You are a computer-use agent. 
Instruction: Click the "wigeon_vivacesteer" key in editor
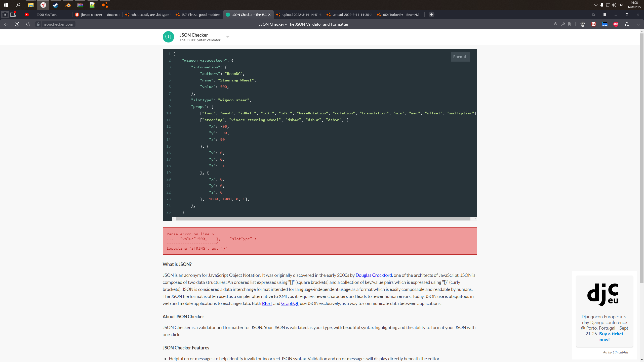pos(205,60)
